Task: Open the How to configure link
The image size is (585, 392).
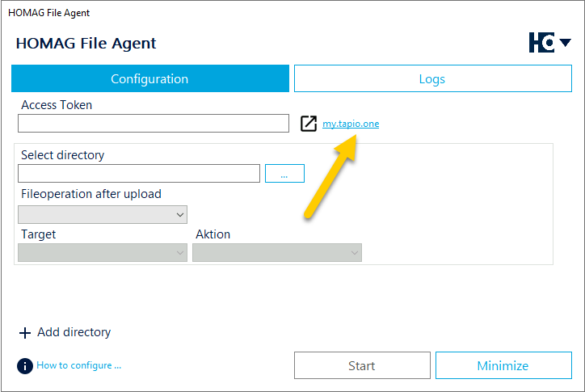Action: pyautogui.click(x=78, y=365)
